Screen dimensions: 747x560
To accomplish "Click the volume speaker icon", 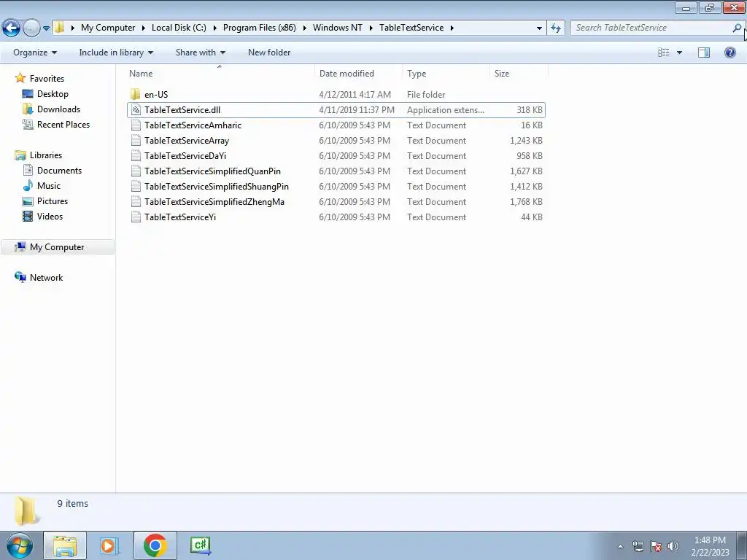I will 673,546.
